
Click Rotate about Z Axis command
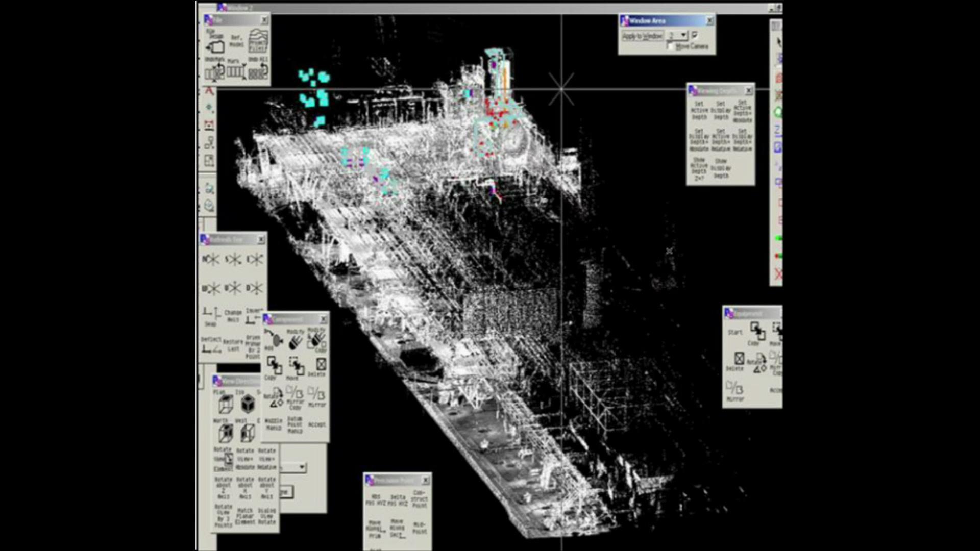click(223, 488)
